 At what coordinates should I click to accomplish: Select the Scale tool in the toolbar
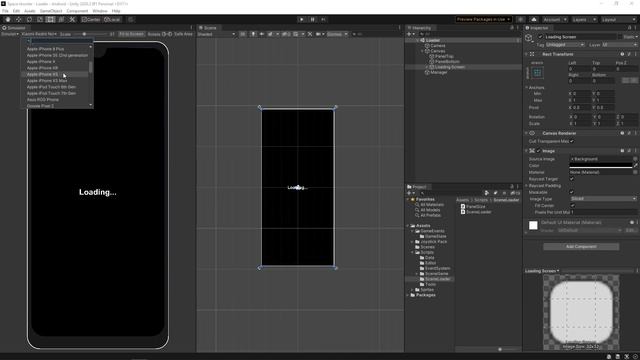[40, 20]
